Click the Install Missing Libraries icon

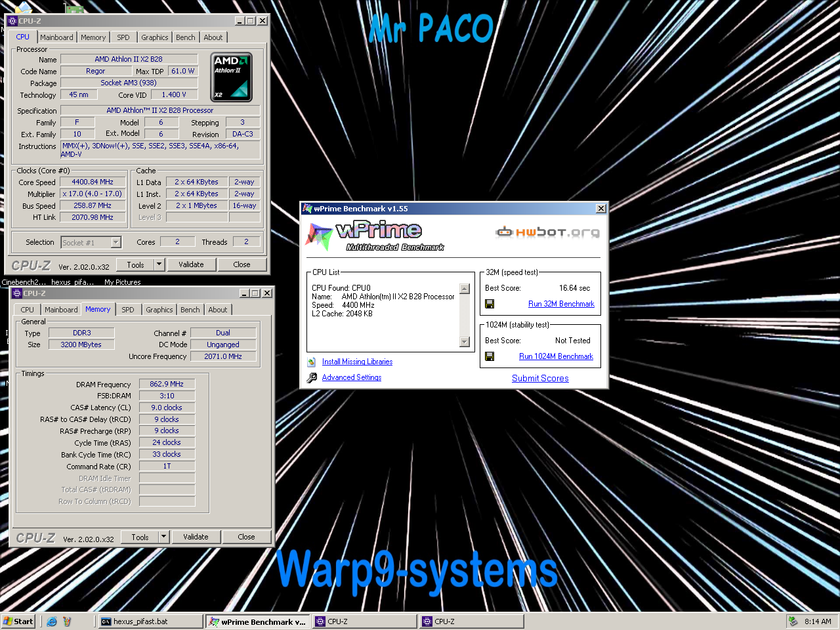(x=312, y=362)
